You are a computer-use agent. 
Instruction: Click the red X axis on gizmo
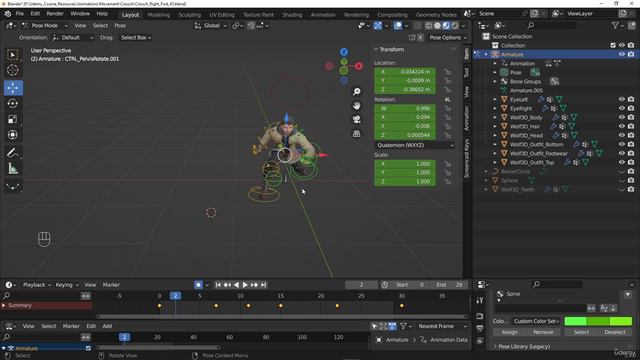(x=359, y=66)
